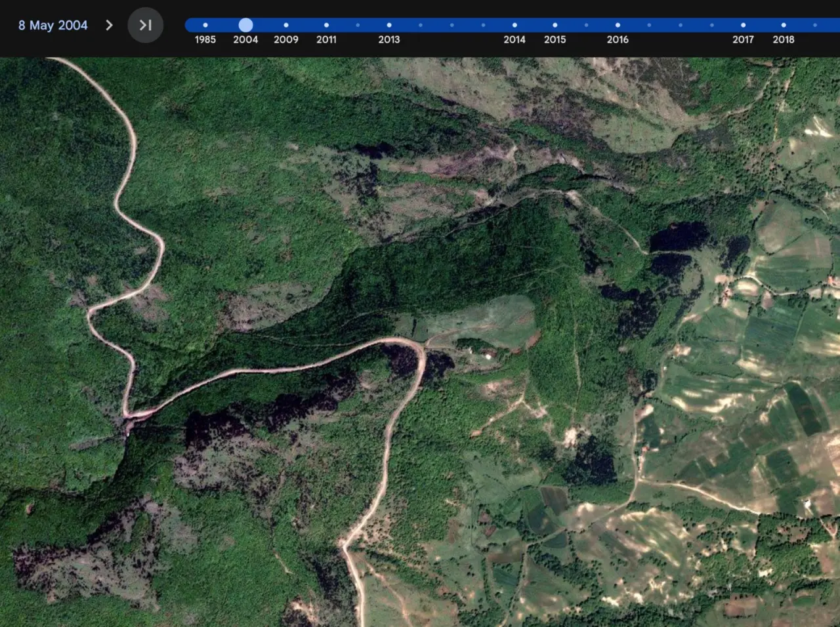Switch to 2014 imagery on timeline
Viewport: 840px width, 627px height.
(514, 25)
